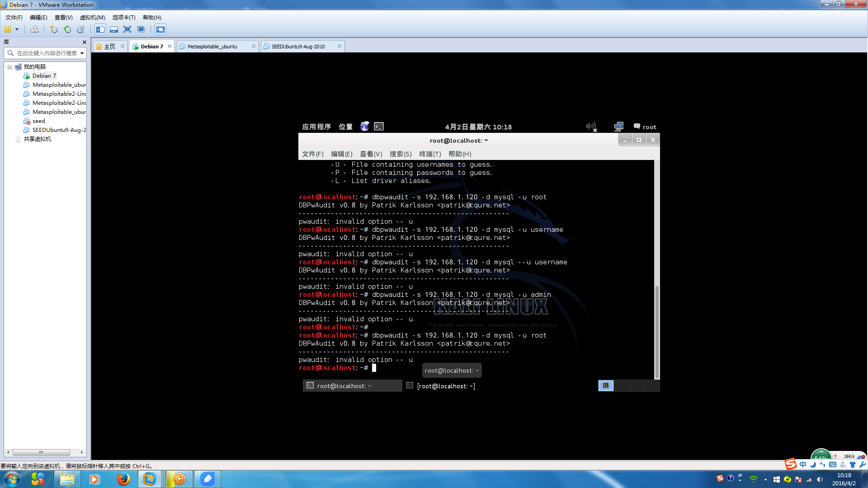Switch to Unity mode icon
Screen dimensions: 868x488
141,29
